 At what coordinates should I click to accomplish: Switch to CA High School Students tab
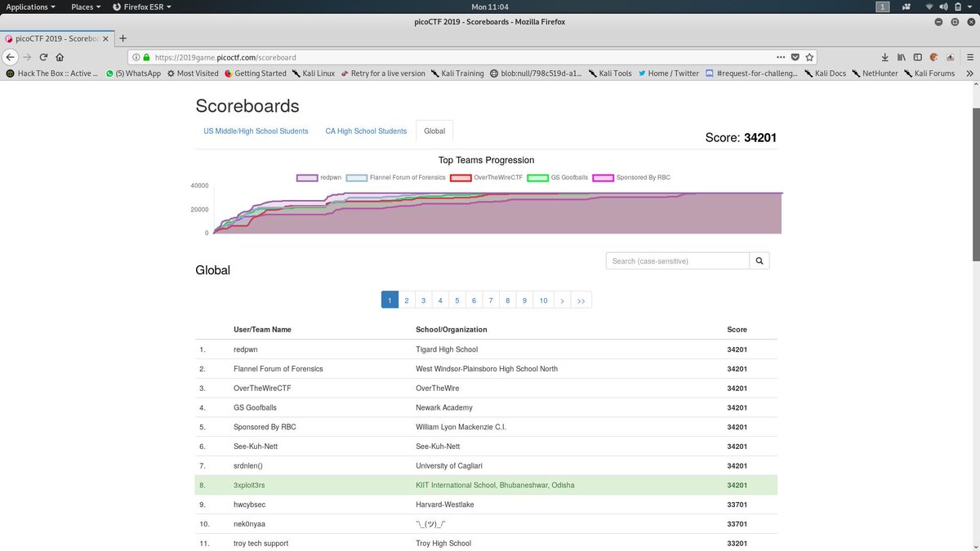tap(366, 131)
